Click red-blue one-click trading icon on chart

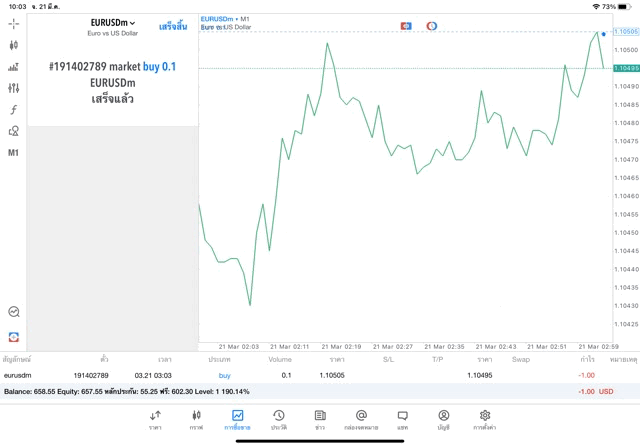click(x=406, y=26)
